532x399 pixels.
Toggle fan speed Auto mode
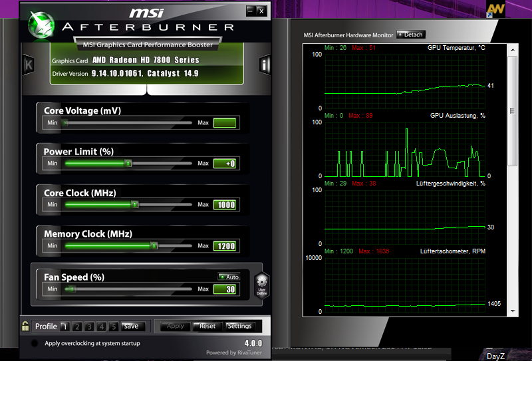[x=229, y=277]
